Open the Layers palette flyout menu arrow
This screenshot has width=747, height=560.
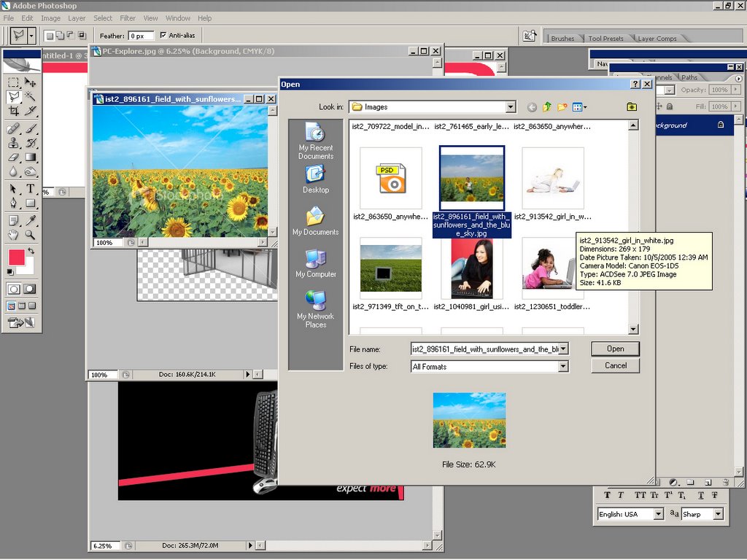click(x=738, y=79)
